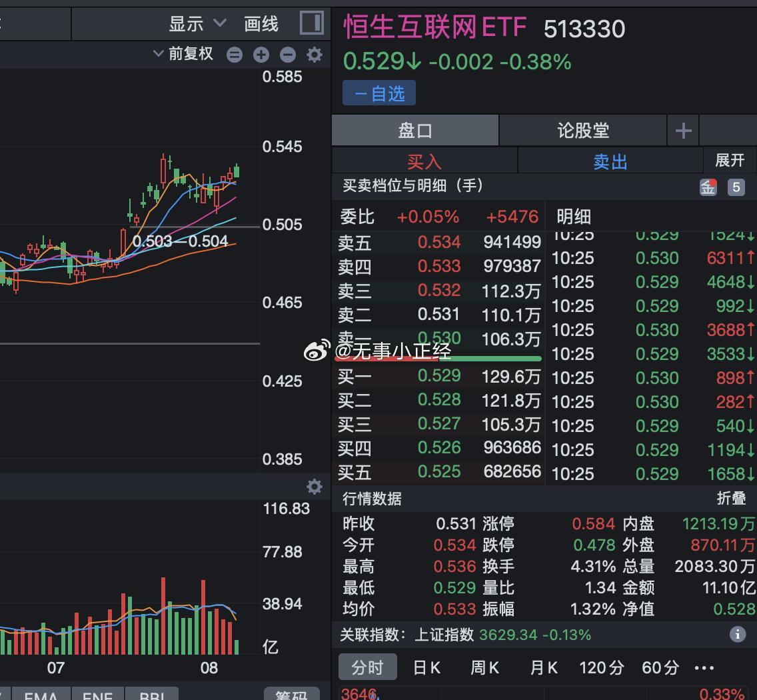Screen dimensions: 757x700
Task: Click the 买入 buy button
Action: click(x=424, y=161)
